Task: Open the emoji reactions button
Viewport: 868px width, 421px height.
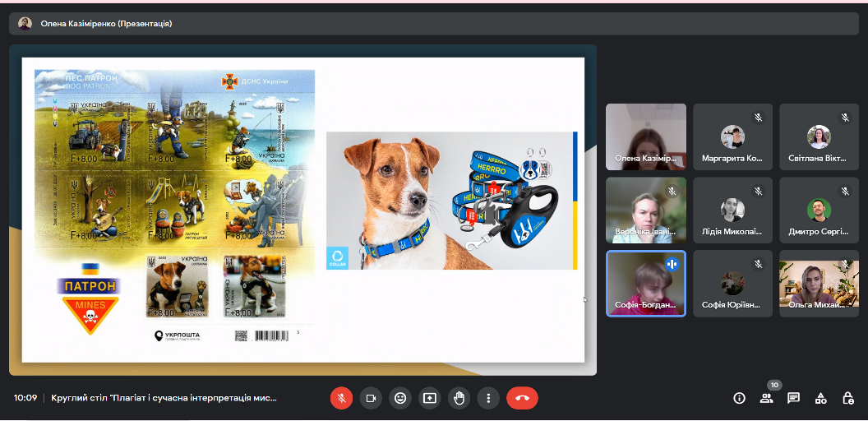Action: (400, 398)
